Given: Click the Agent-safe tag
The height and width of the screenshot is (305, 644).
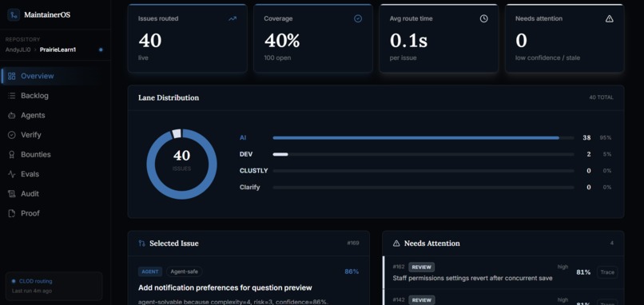Looking at the screenshot, I should (185, 271).
